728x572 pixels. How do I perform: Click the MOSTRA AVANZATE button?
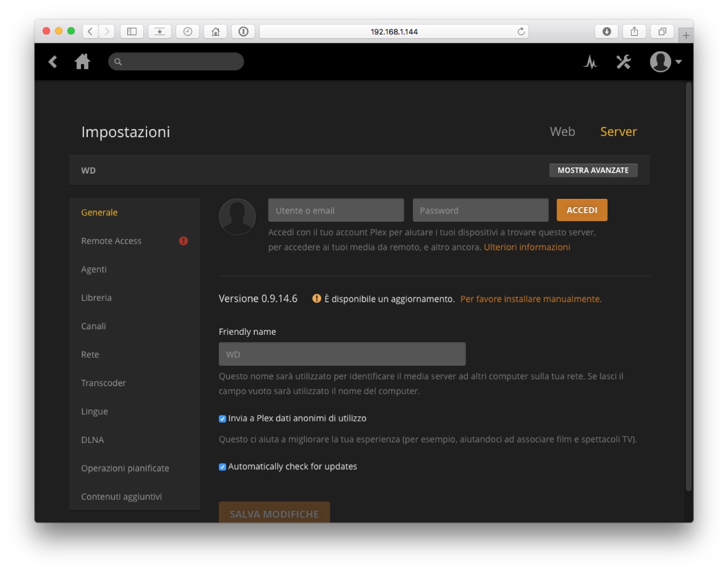pos(593,170)
